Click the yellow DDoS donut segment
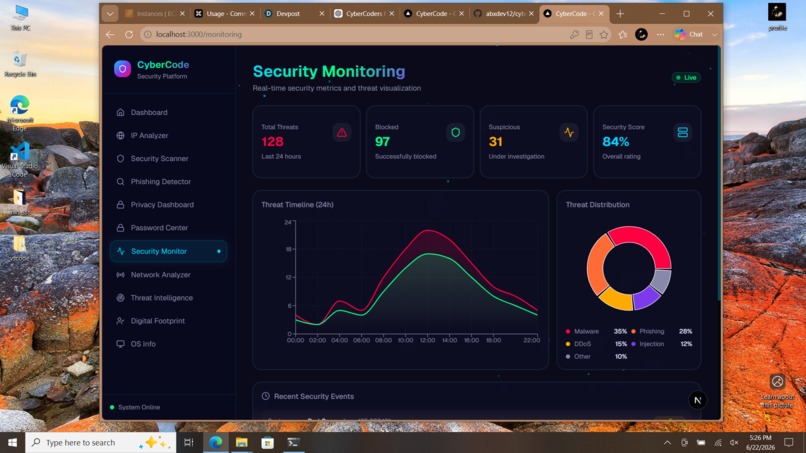This screenshot has height=453, width=806. click(616, 299)
